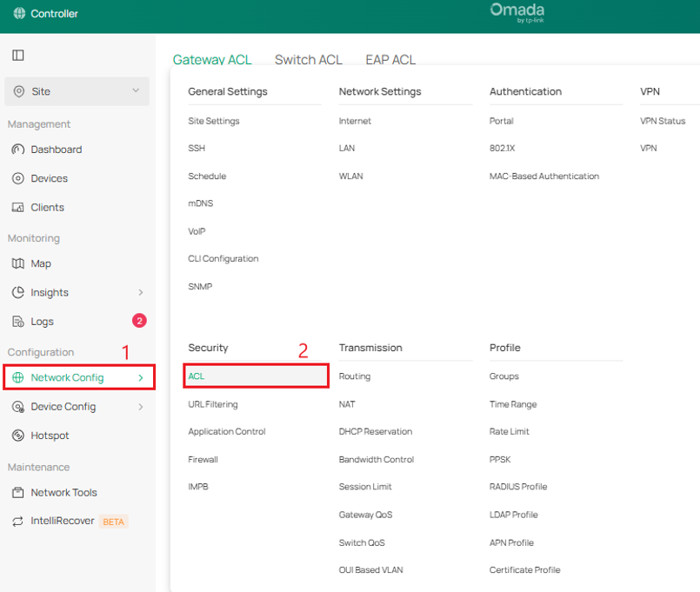Open Groups under Profile
The height and width of the screenshot is (592, 700).
pyautogui.click(x=504, y=376)
